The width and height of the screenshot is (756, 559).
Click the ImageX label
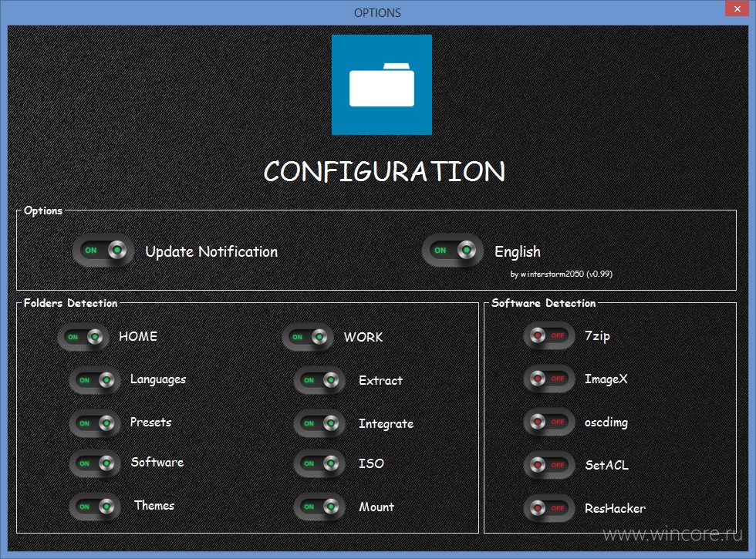[x=606, y=379]
